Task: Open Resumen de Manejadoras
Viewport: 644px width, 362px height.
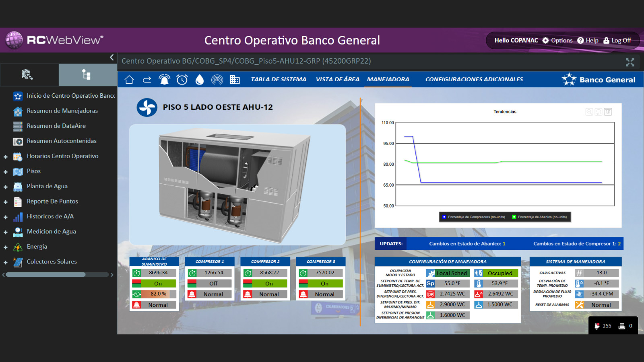Action: (55, 111)
